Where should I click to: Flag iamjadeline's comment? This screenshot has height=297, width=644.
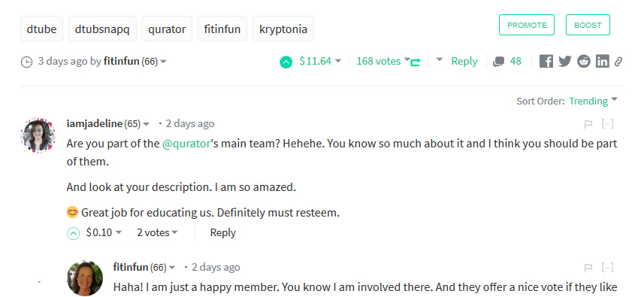tap(588, 124)
